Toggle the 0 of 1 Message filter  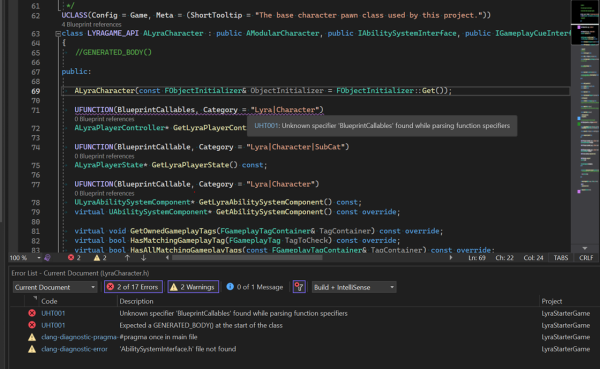pyautogui.click(x=255, y=287)
